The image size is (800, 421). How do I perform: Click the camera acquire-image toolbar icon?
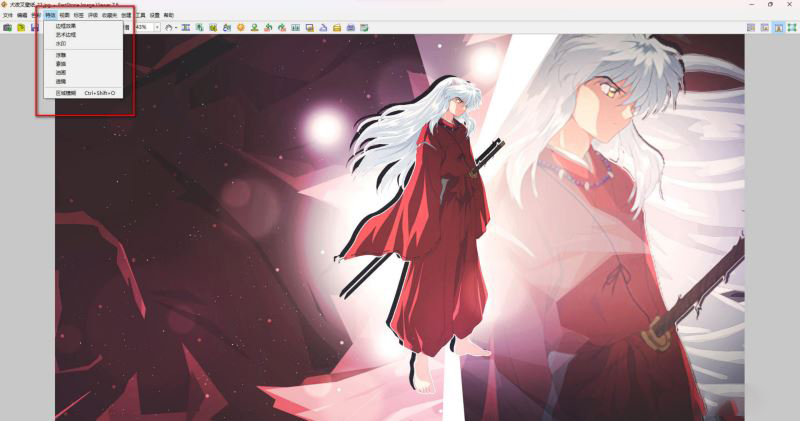click(x=8, y=28)
